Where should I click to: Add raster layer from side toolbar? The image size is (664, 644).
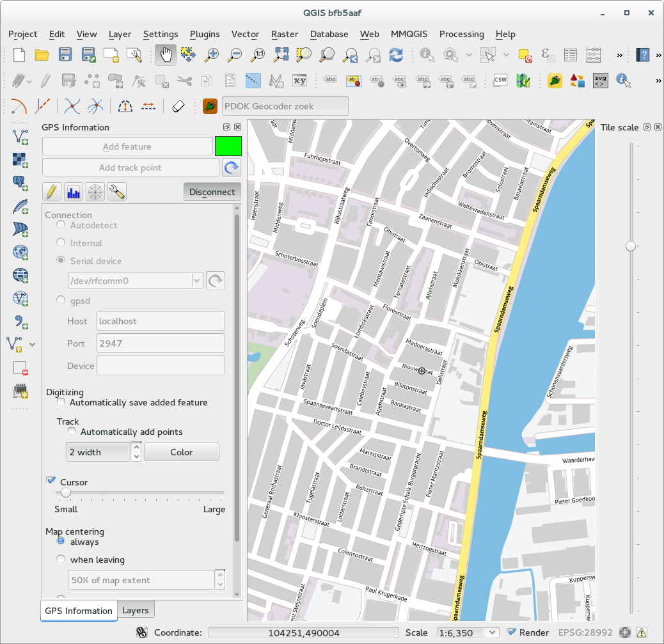pyautogui.click(x=20, y=160)
